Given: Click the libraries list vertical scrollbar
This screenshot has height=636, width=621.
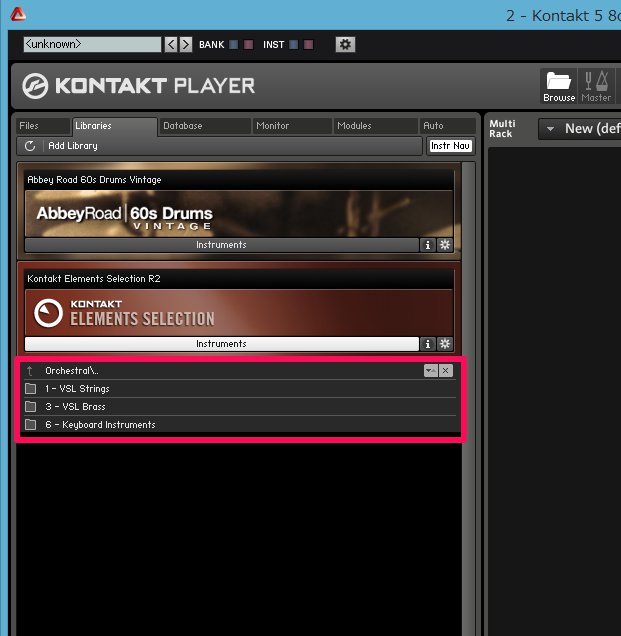Looking at the screenshot, I should point(468,398).
